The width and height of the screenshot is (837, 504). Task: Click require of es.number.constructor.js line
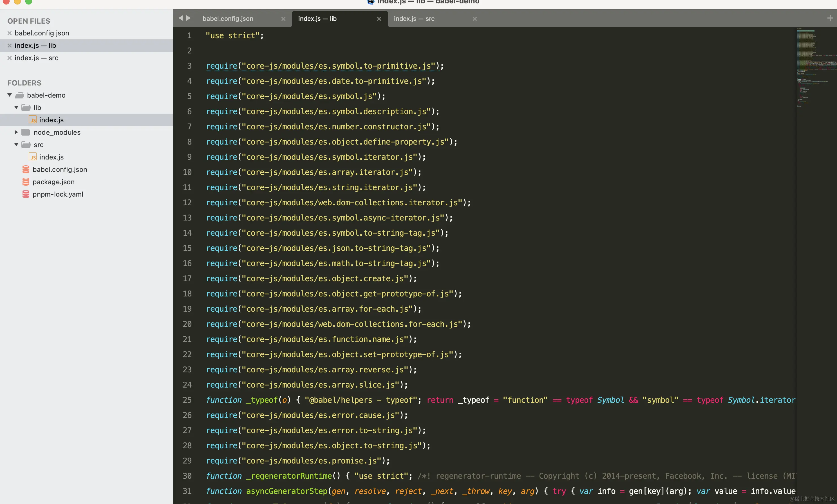coord(323,127)
